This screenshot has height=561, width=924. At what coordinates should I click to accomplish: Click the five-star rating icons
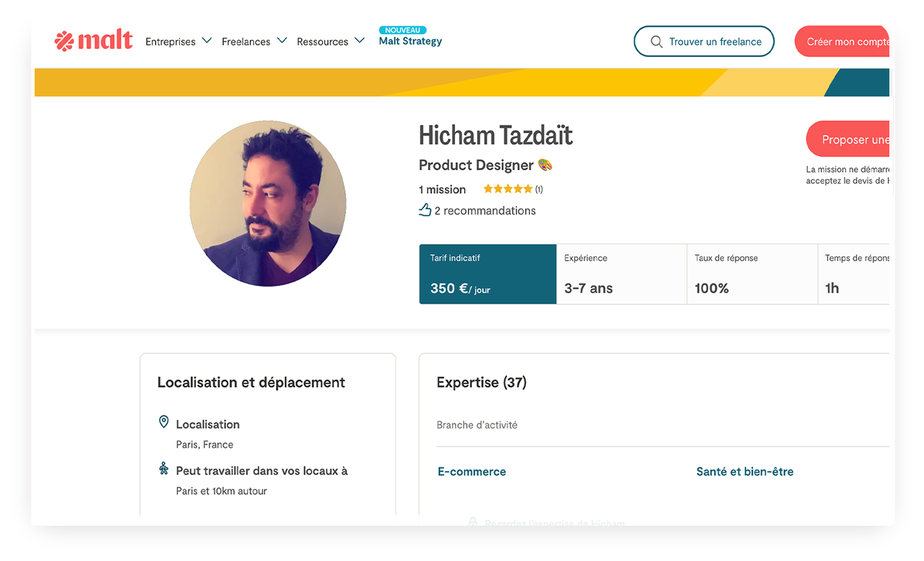pos(508,189)
